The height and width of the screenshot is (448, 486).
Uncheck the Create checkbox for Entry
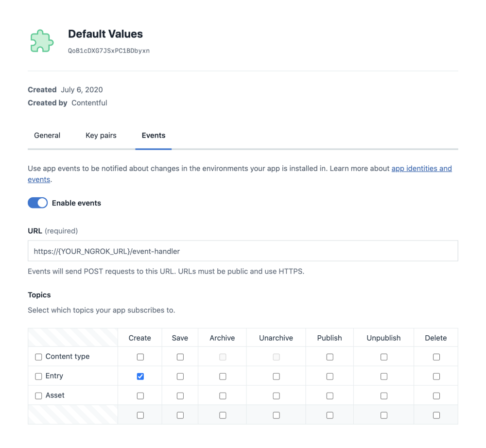140,376
